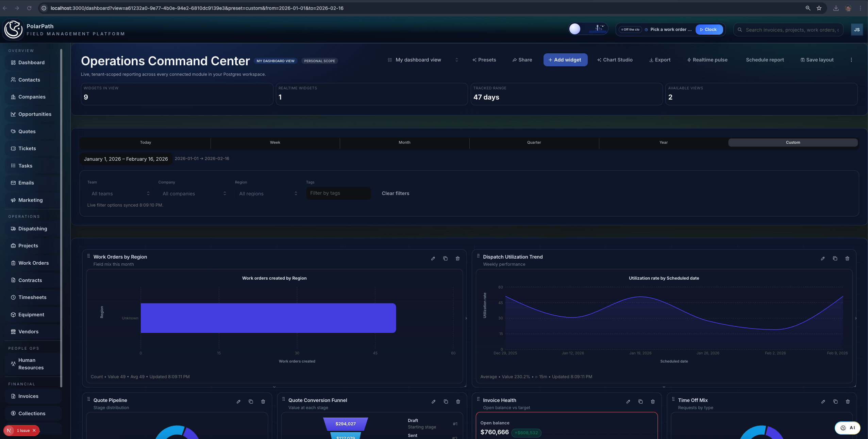Viewport: 868px width, 439px height.
Task: Open the AI assistant bubble
Action: [x=848, y=428]
